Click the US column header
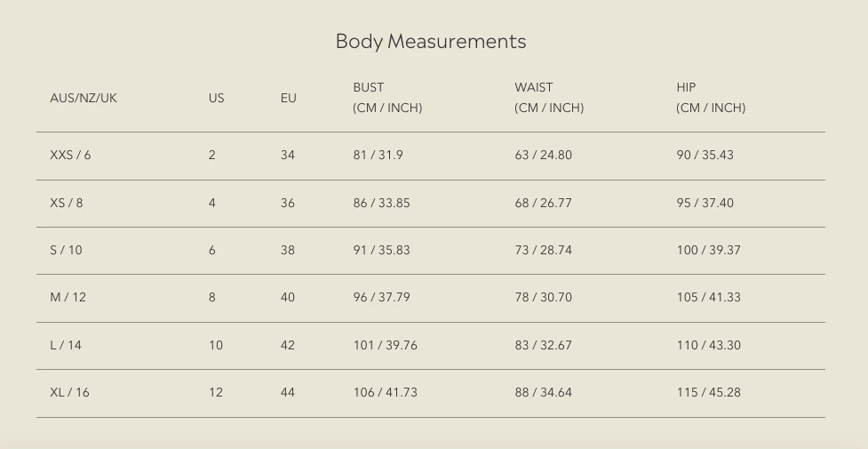 [217, 98]
